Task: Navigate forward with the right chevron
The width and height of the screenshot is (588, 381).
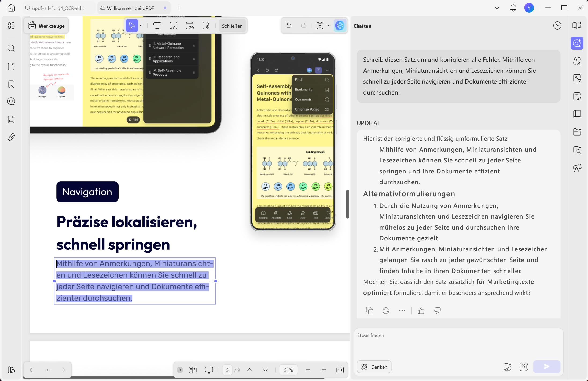Action: click(64, 370)
